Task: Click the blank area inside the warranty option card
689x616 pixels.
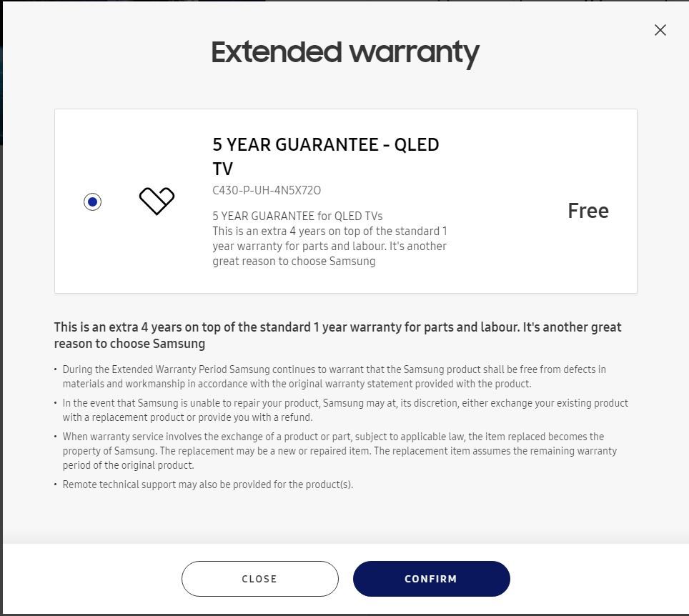Action: click(x=515, y=157)
